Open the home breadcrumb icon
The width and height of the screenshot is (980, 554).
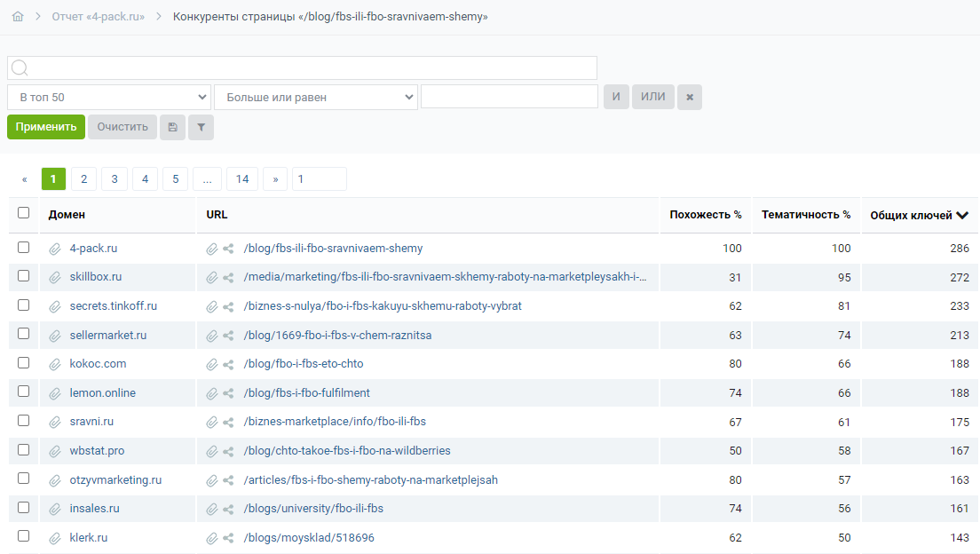18,16
